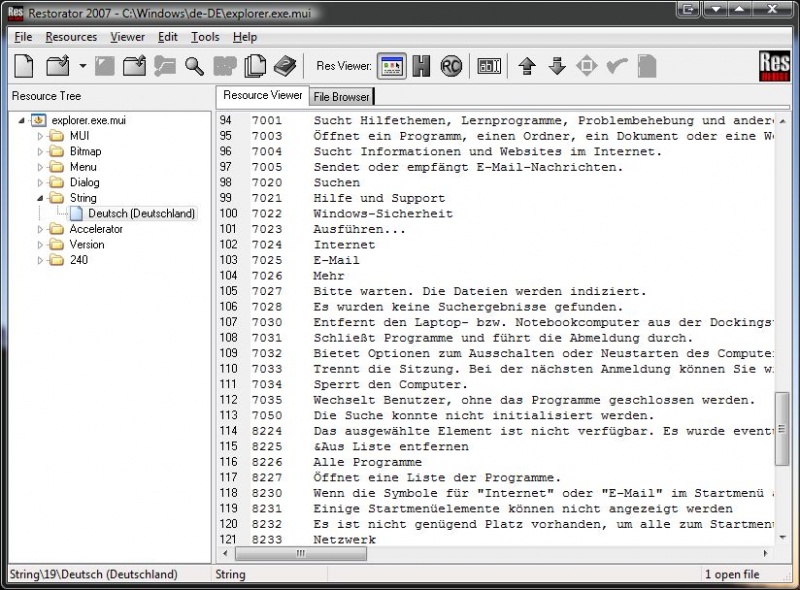Image resolution: width=800 pixels, height=590 pixels.
Task: Expand the Dialog folder
Action: tap(40, 183)
